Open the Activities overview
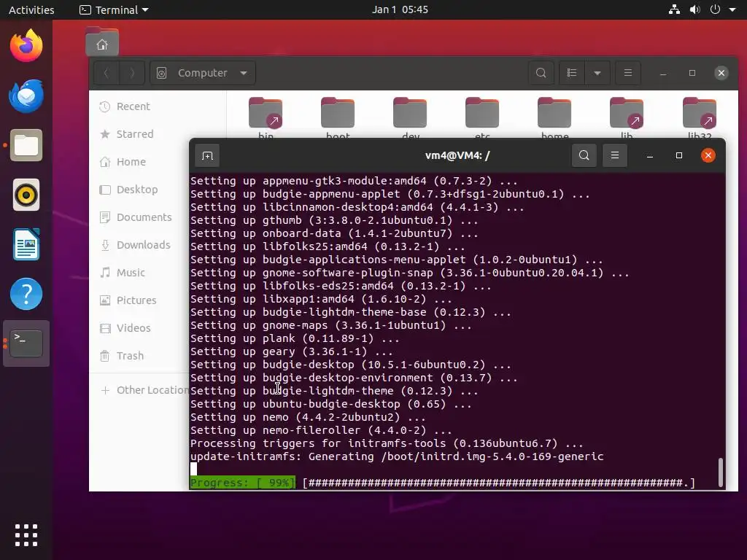Image resolution: width=747 pixels, height=560 pixels. click(x=31, y=9)
